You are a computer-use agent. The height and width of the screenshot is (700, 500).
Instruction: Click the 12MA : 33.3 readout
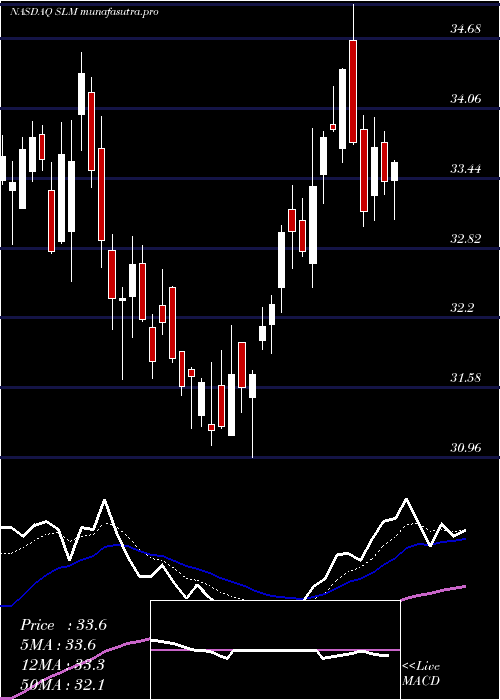click(62, 665)
